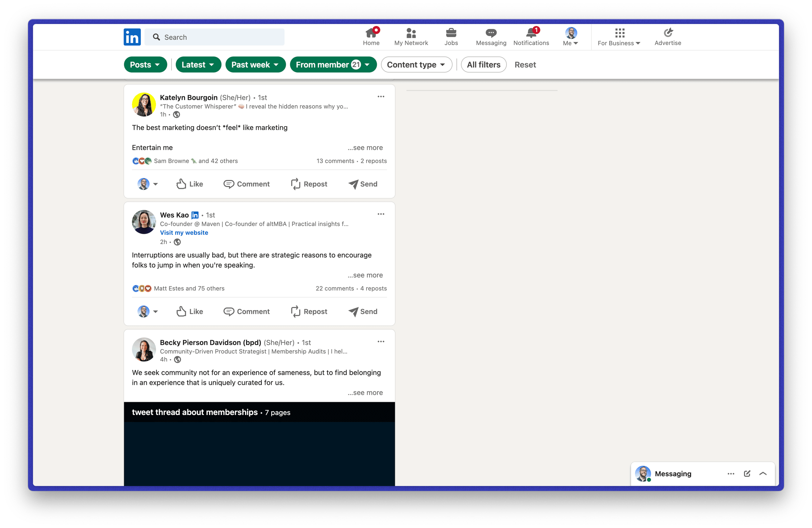
Task: Open the Me profile menu
Action: click(570, 37)
